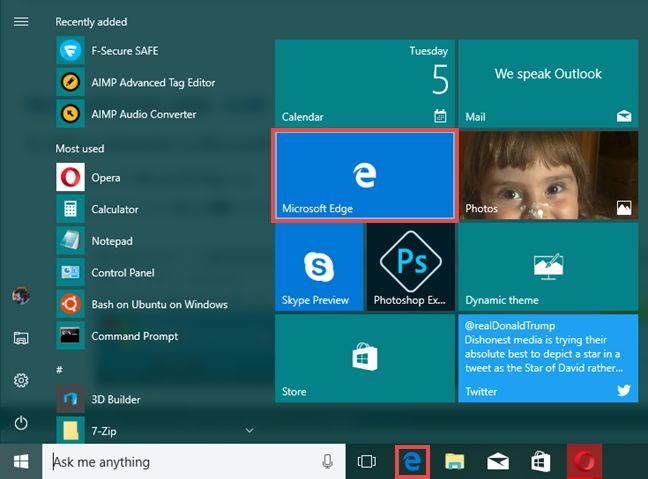Open File Explorer from Start sidebar

coord(21,338)
